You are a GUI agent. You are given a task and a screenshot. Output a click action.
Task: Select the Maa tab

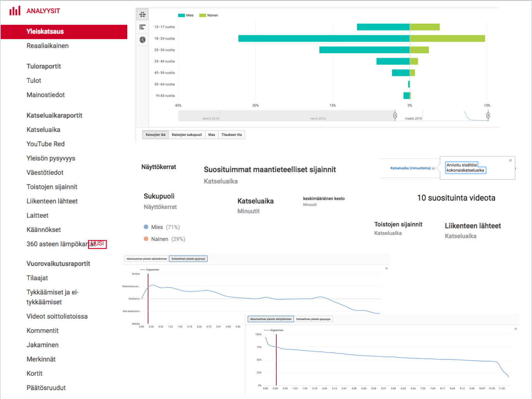click(211, 135)
